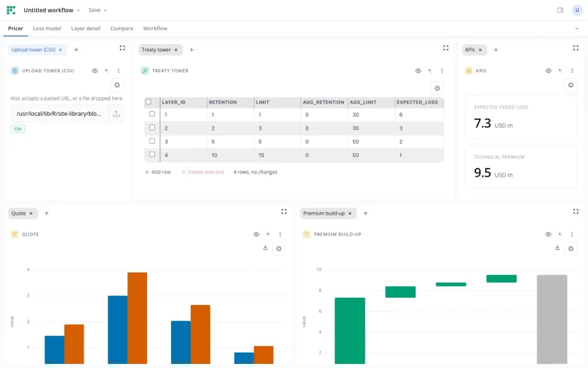Open KPIs more options menu
Viewport: 588px width, 368px height.
point(572,71)
